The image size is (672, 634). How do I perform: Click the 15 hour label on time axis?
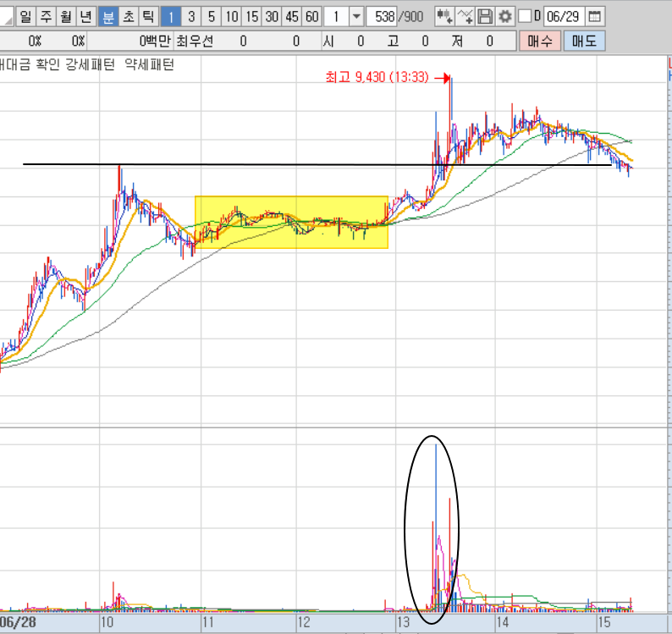tap(603, 622)
